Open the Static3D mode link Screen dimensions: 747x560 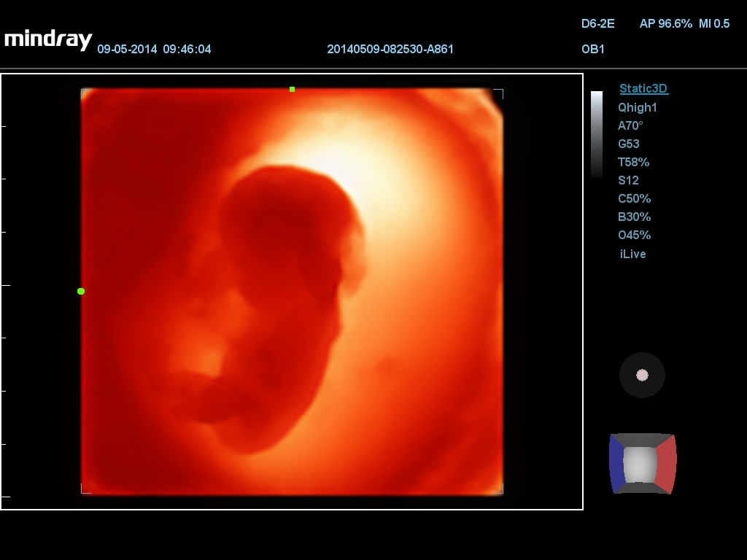643,89
